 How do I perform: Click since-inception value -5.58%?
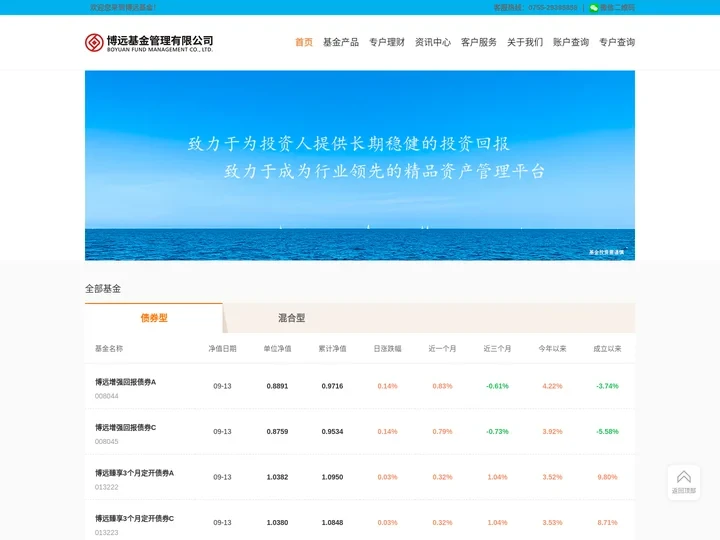608,432
